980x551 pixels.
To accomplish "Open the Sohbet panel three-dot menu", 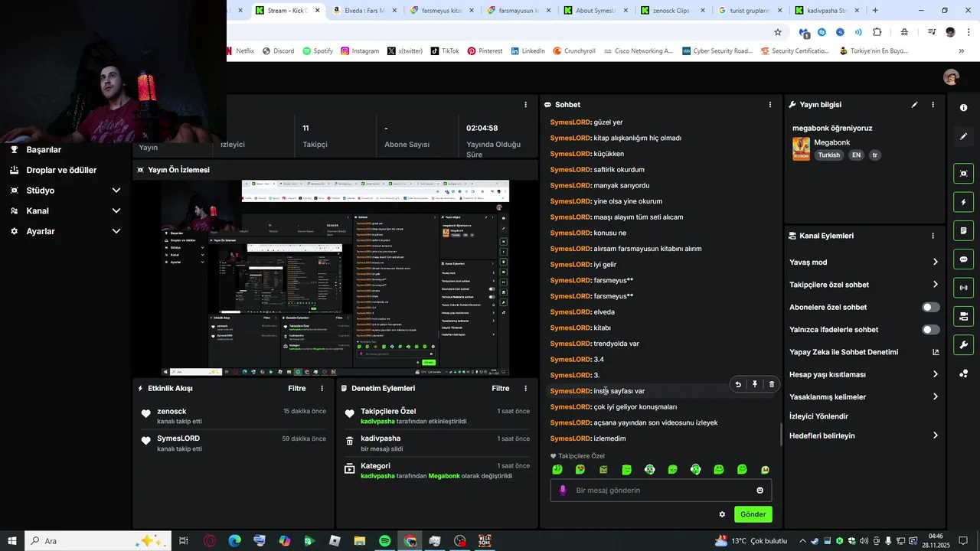I will click(770, 104).
